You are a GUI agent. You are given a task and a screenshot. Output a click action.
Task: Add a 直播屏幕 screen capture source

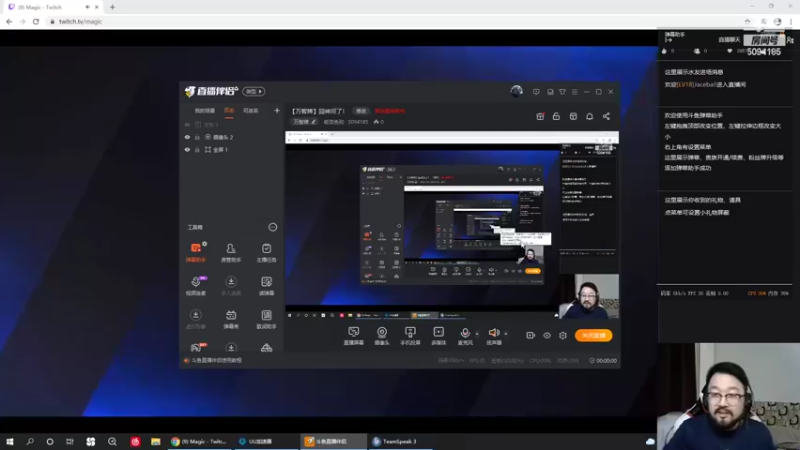(354, 336)
